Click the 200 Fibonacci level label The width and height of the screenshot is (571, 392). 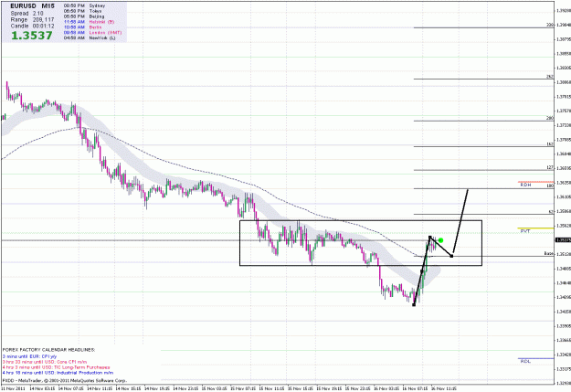pyautogui.click(x=550, y=119)
